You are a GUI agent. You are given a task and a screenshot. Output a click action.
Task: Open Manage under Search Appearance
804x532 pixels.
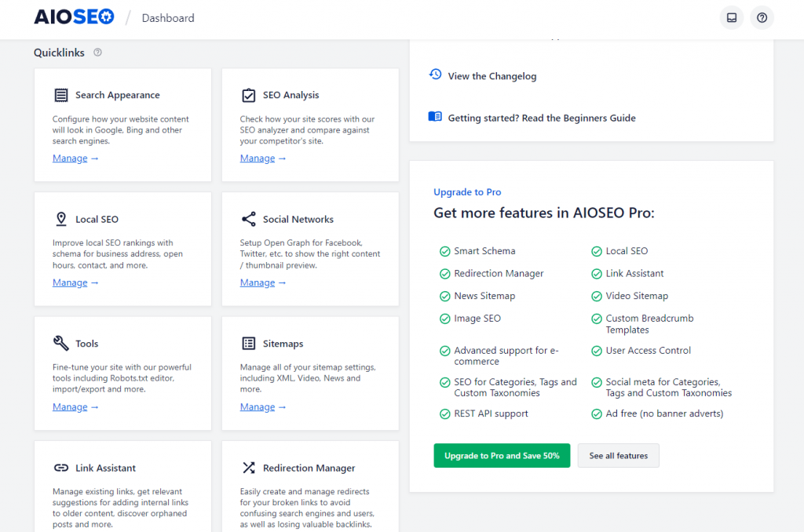[x=71, y=158]
